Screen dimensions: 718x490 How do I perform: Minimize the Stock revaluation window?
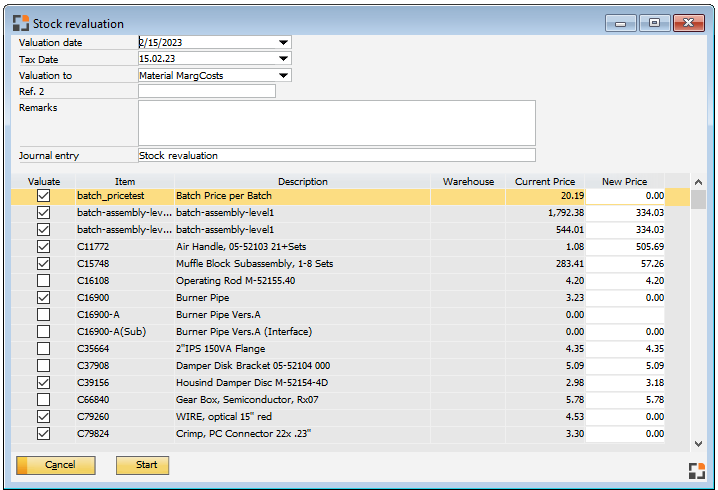[x=621, y=23]
